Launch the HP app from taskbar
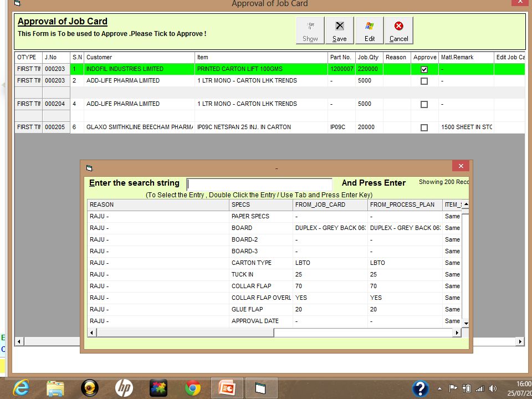Viewport: 532px width, 399px height. click(x=124, y=388)
